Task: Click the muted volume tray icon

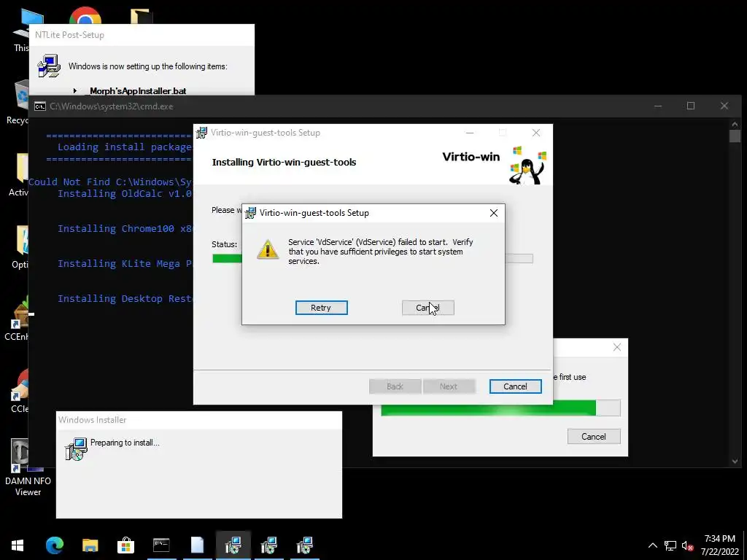Action: point(687,545)
